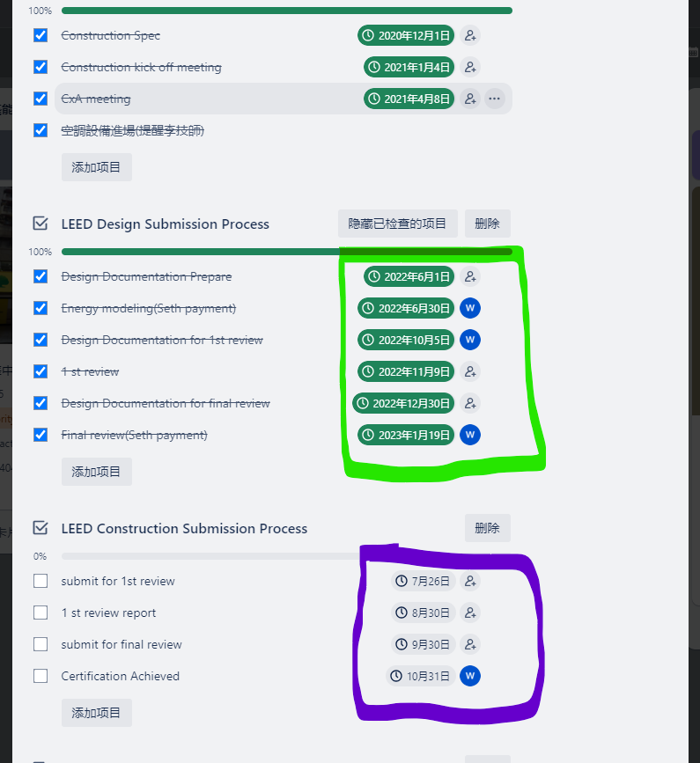Uncheck 1 st review checkbox
Image resolution: width=700 pixels, height=763 pixels.
pyautogui.click(x=41, y=371)
